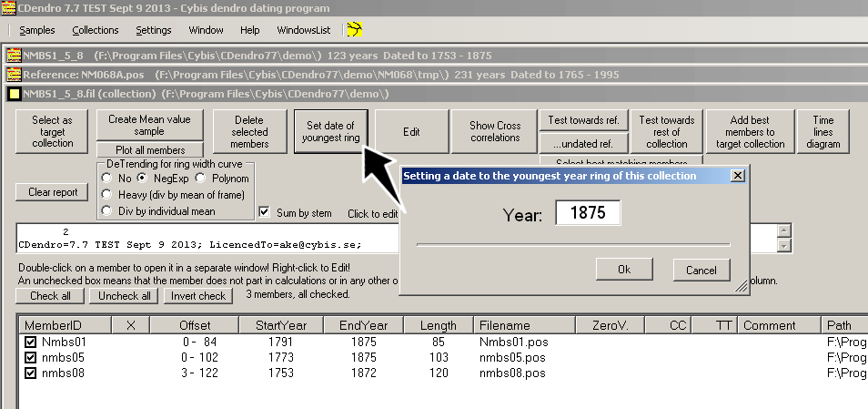868x409 pixels.
Task: Sort by EndYear column header
Action: tap(364, 325)
